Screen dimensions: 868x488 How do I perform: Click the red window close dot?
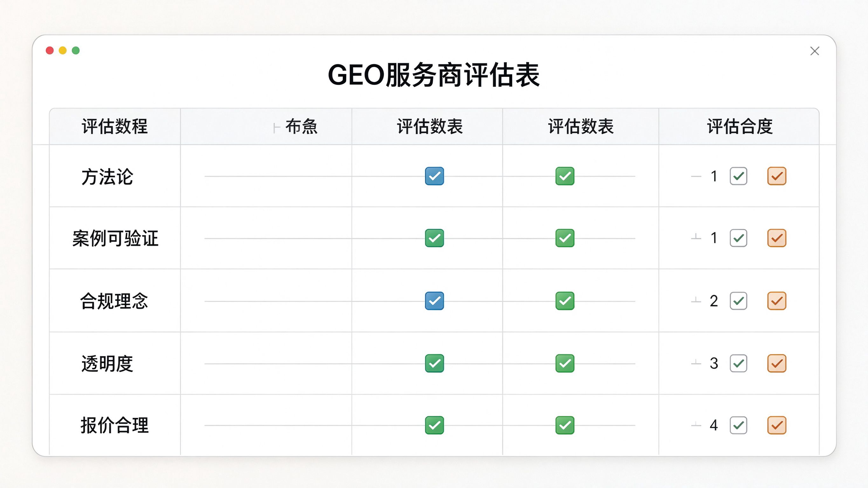50,51
